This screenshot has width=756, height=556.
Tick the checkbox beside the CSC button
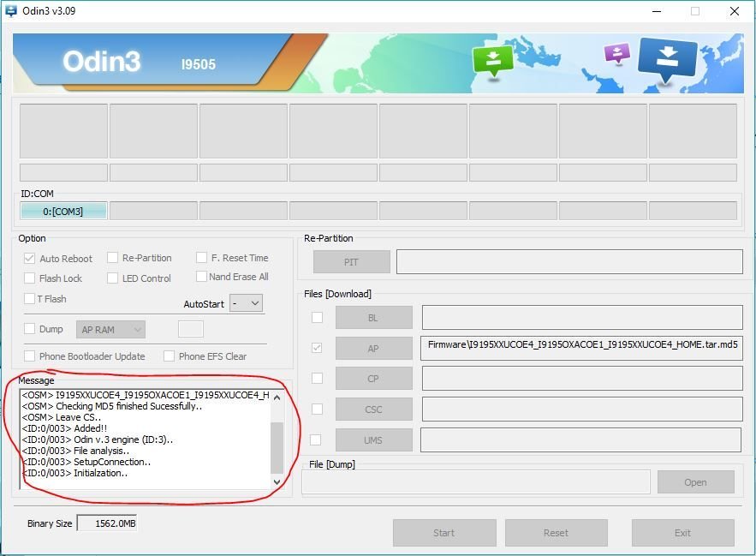tap(317, 409)
